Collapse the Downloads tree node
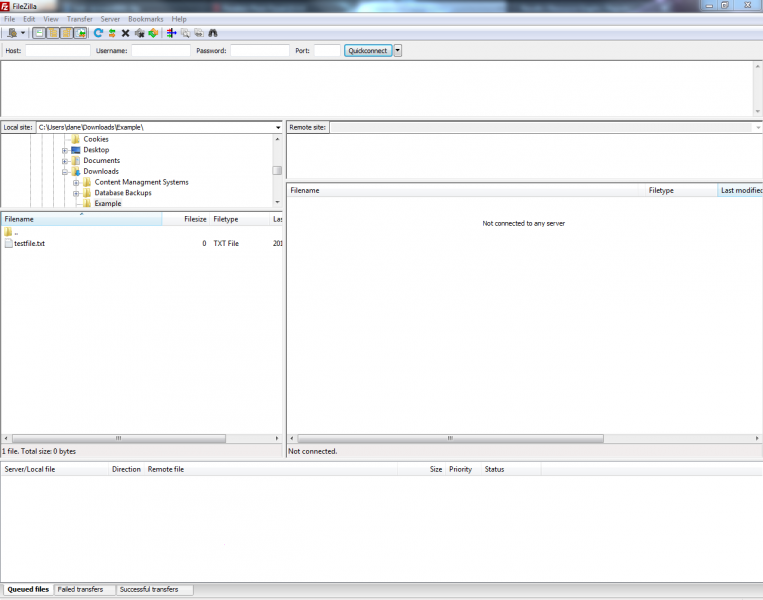The height and width of the screenshot is (600, 763). (x=65, y=172)
